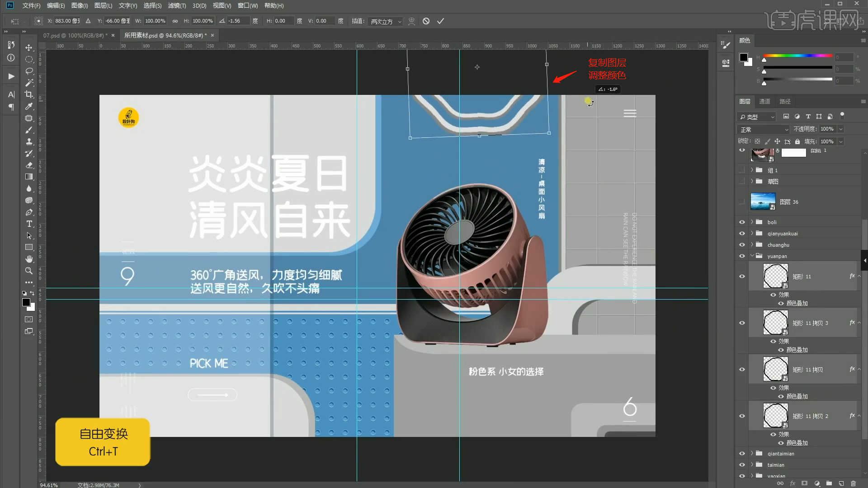Select the Gradient tool

tap(29, 177)
